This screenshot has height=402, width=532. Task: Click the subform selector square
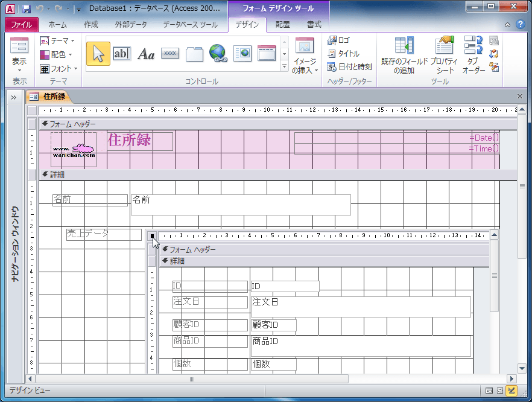click(152, 235)
